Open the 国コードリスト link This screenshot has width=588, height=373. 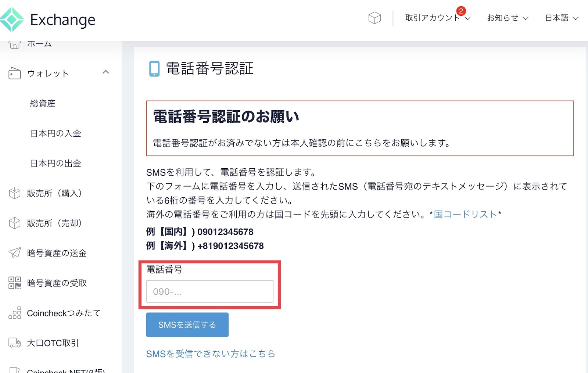pos(465,214)
